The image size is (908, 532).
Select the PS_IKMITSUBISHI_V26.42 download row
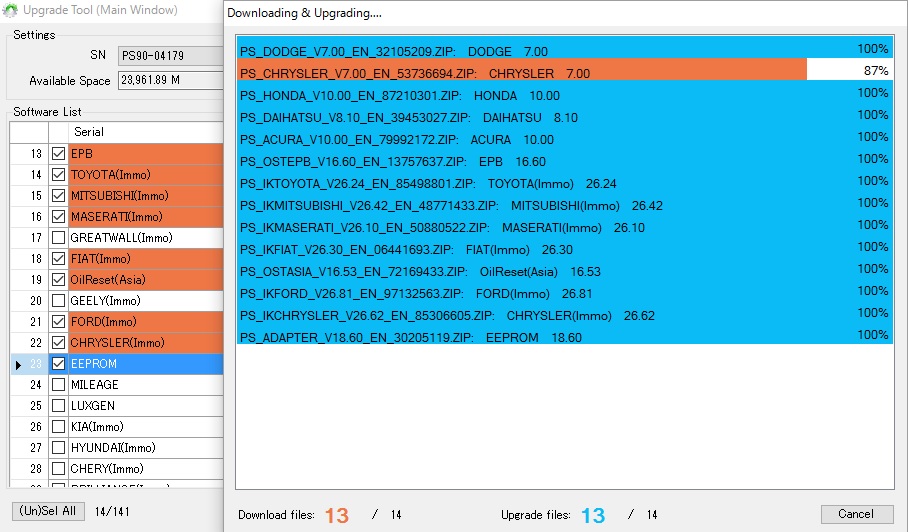[565, 201]
